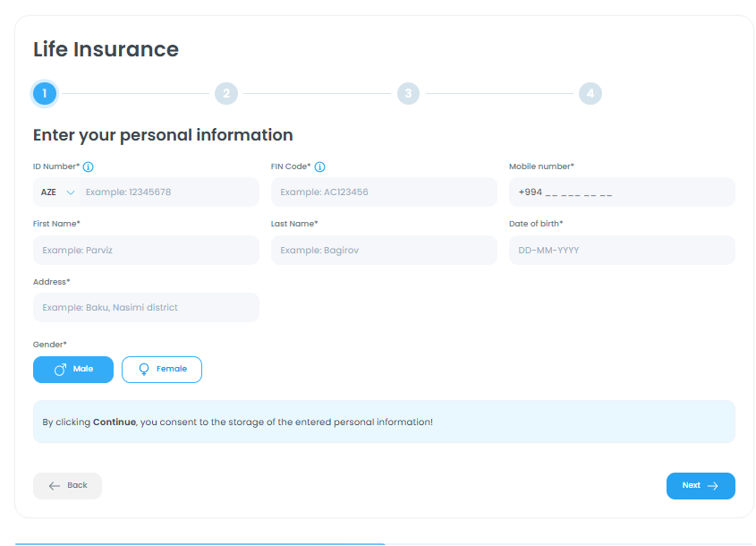Open the AZE ID type dropdown
This screenshot has width=756, height=546.
tap(55, 192)
